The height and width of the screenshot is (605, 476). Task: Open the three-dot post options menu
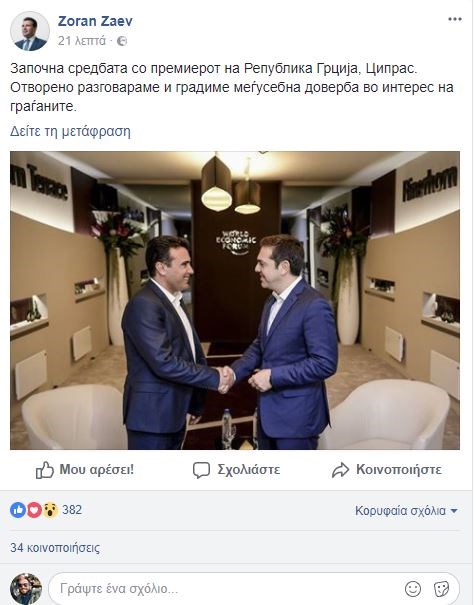coord(455,19)
